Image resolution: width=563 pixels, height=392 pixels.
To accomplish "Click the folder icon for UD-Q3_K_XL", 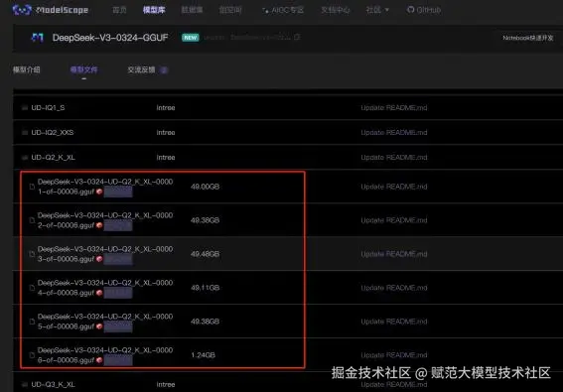I will pyautogui.click(x=25, y=384).
